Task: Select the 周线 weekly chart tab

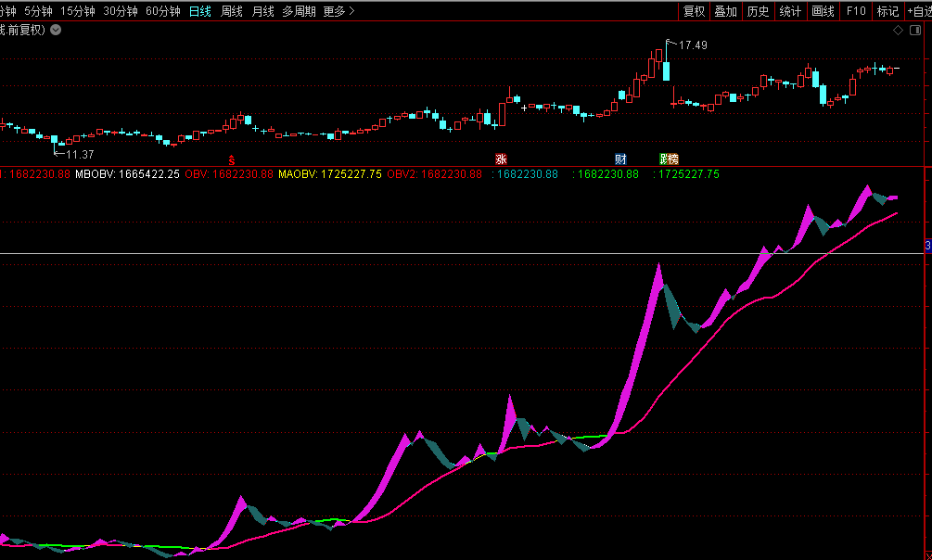Action: 232,11
